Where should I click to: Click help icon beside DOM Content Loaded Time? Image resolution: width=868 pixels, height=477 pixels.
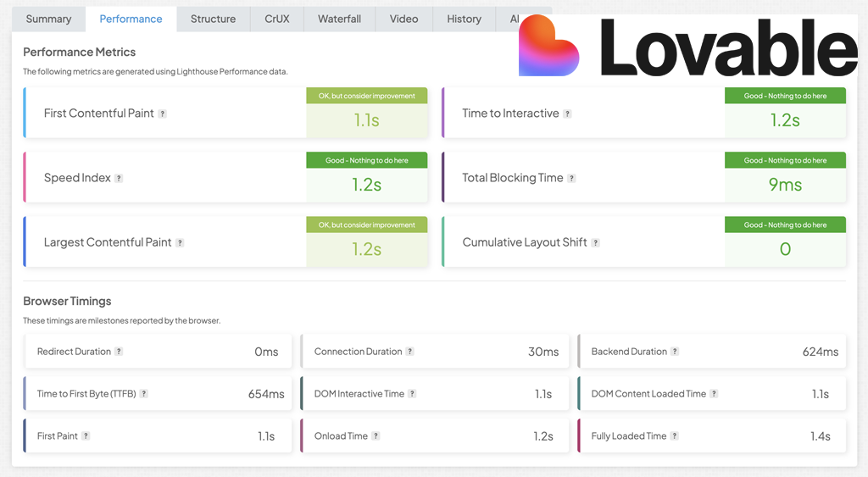[x=714, y=393]
